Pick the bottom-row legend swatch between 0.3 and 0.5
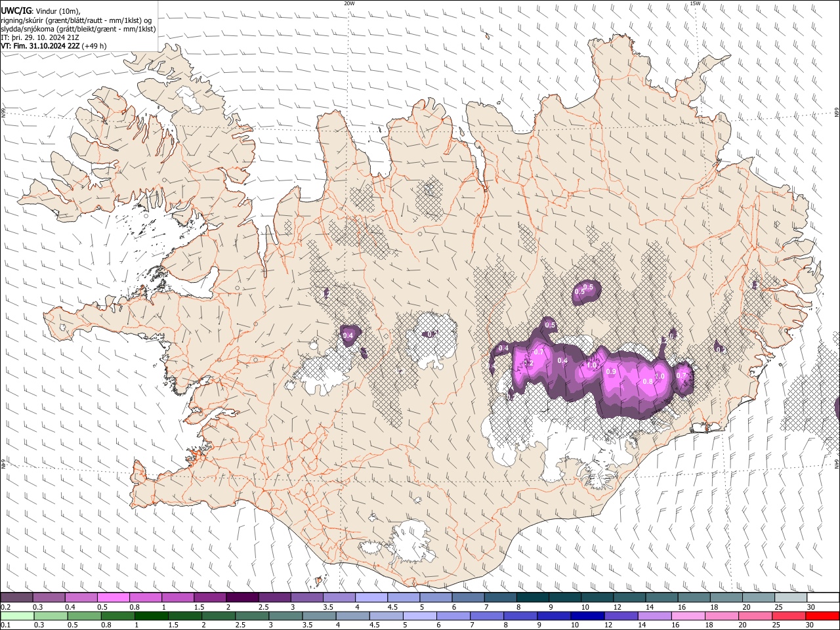Screen dimensions: 840x630 pyautogui.click(x=51, y=616)
